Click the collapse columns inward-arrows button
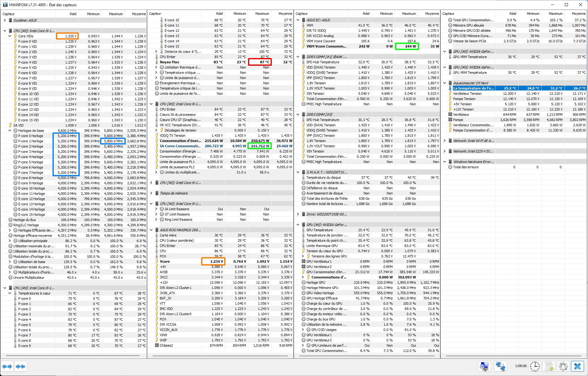588x376 pixels. pyautogui.click(x=20, y=366)
